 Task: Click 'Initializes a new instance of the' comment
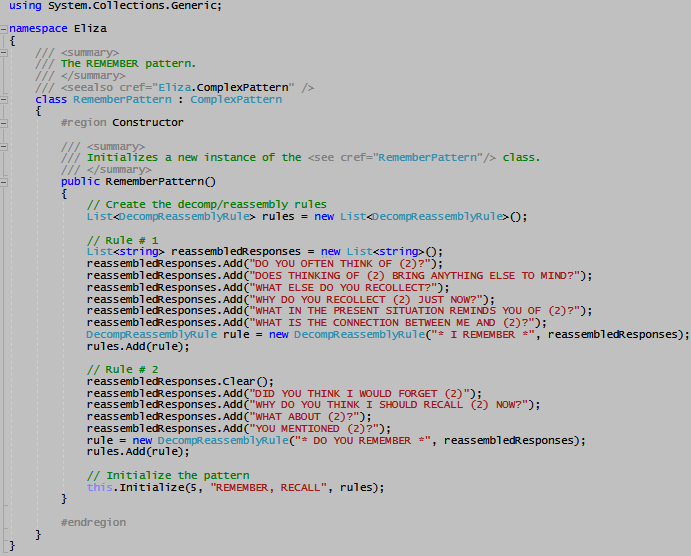(194, 157)
